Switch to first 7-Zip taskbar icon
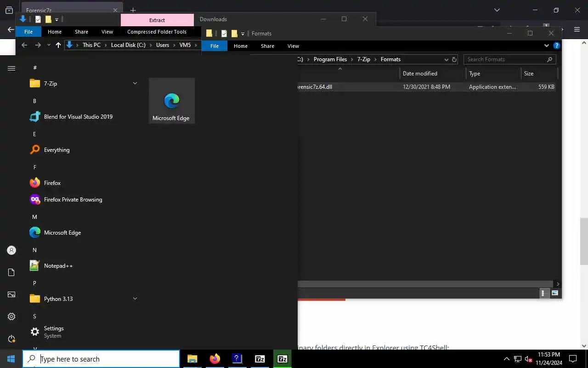 [260, 359]
